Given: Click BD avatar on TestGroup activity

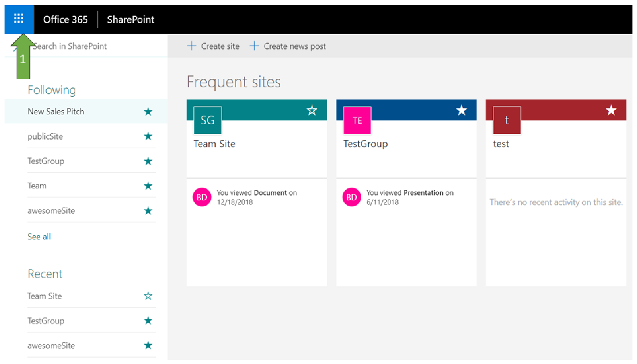Looking at the screenshot, I should pos(352,197).
